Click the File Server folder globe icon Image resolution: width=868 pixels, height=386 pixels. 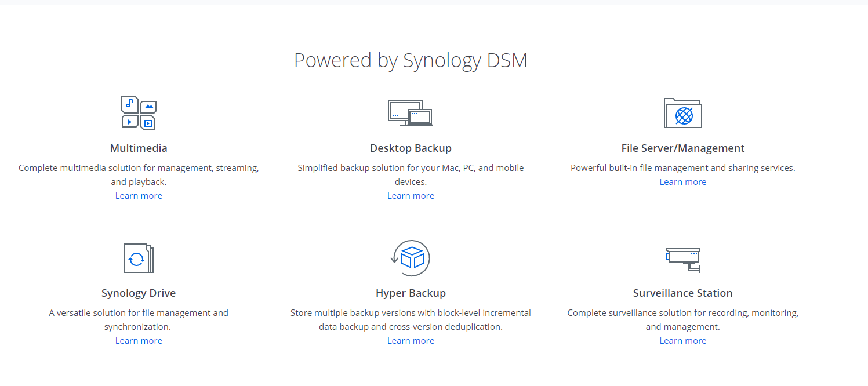682,113
